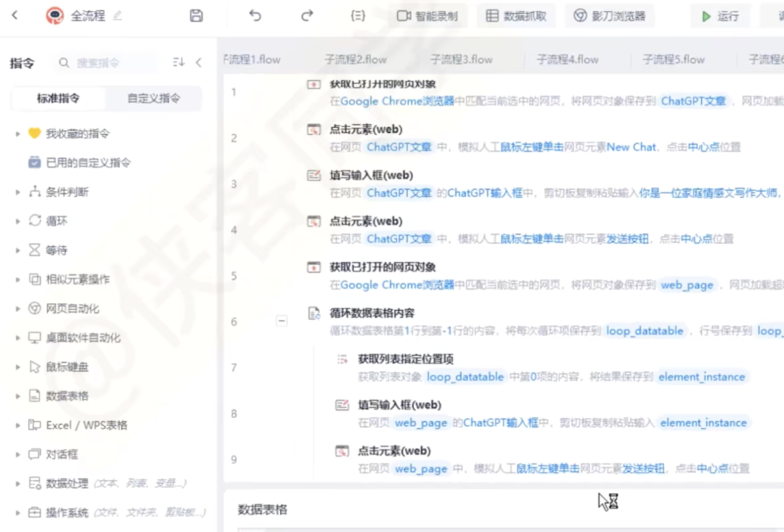This screenshot has height=532, width=784.
Task: Expand 相似元素操作 category
Action: [18, 279]
